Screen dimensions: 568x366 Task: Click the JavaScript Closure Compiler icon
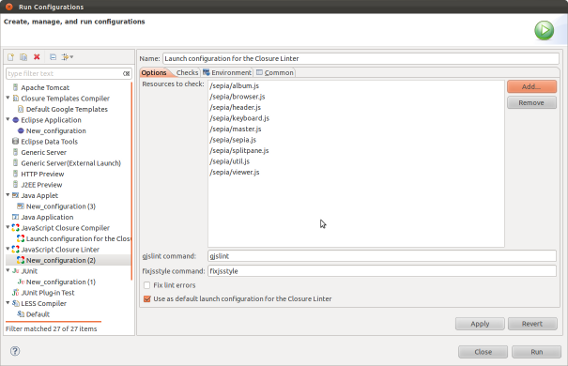point(16,228)
